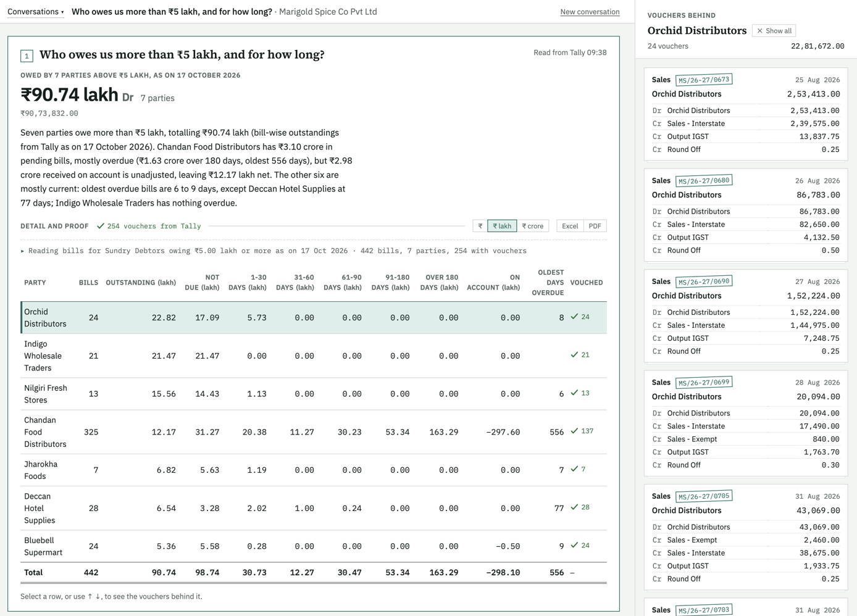857x616 pixels.
Task: Click the -297.60 on account value
Action: [503, 432]
